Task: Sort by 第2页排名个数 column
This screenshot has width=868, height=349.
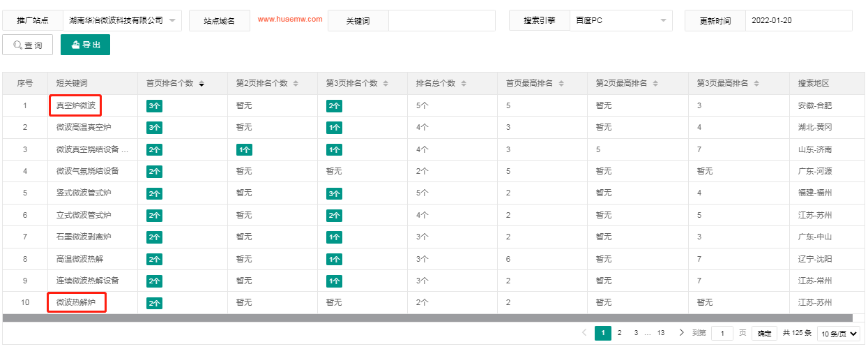Action: (296, 84)
